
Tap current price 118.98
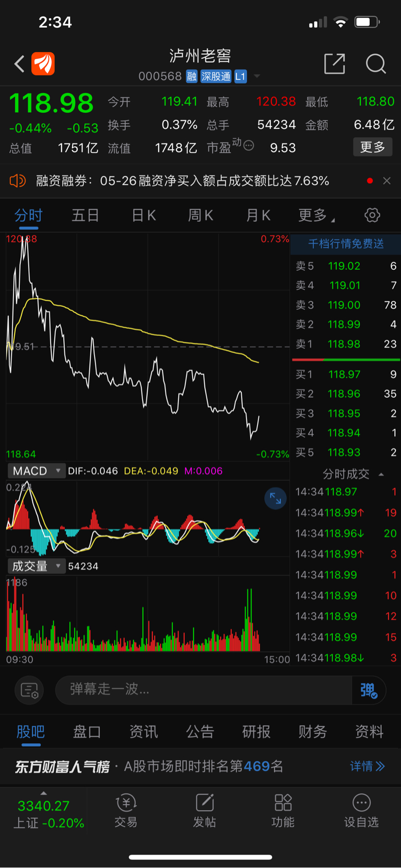tap(51, 103)
